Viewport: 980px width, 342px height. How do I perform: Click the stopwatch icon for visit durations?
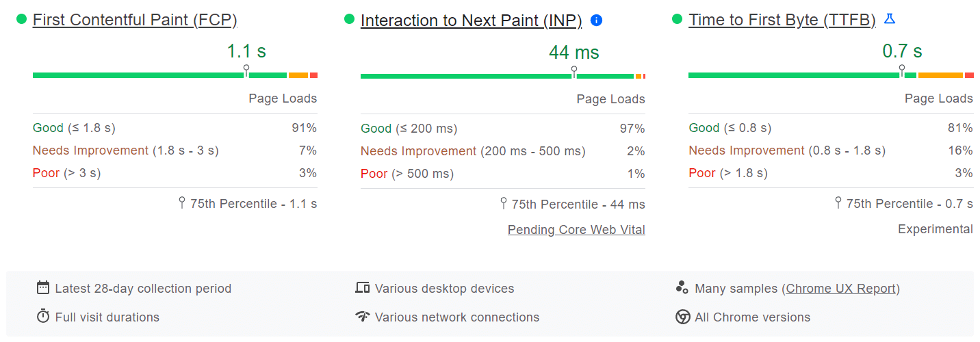43,317
